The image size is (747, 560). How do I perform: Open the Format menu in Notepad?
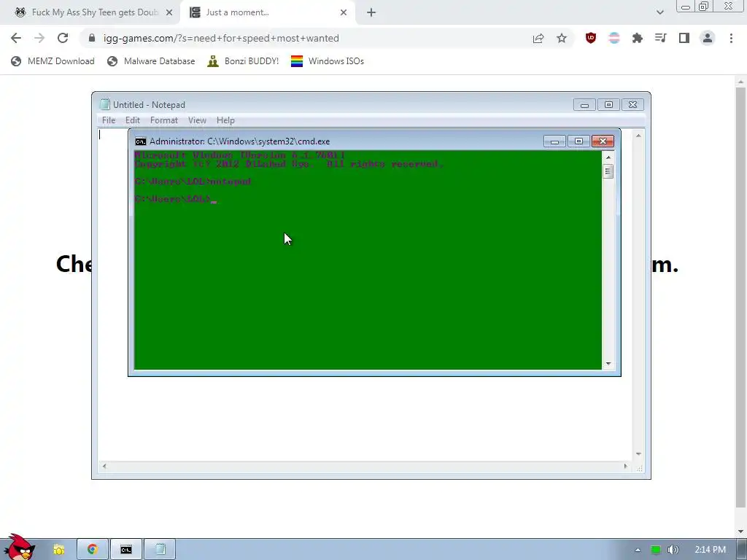coord(164,120)
